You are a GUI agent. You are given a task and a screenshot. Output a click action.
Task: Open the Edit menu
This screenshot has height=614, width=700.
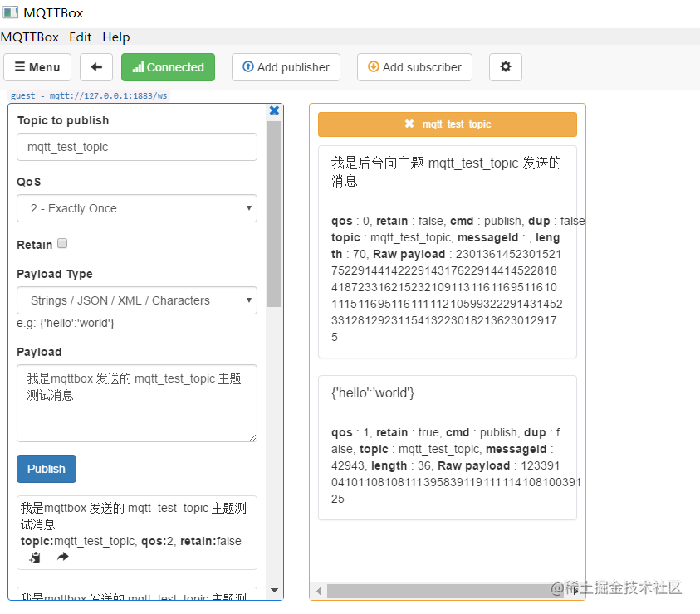coord(81,37)
